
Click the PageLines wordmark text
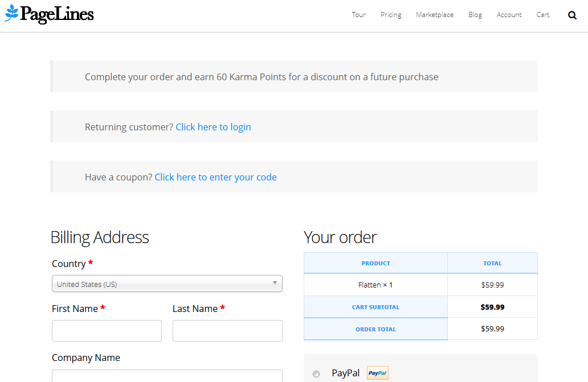click(x=57, y=14)
